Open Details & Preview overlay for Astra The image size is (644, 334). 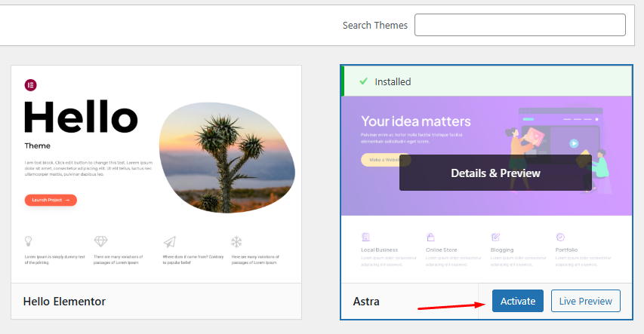[495, 173]
